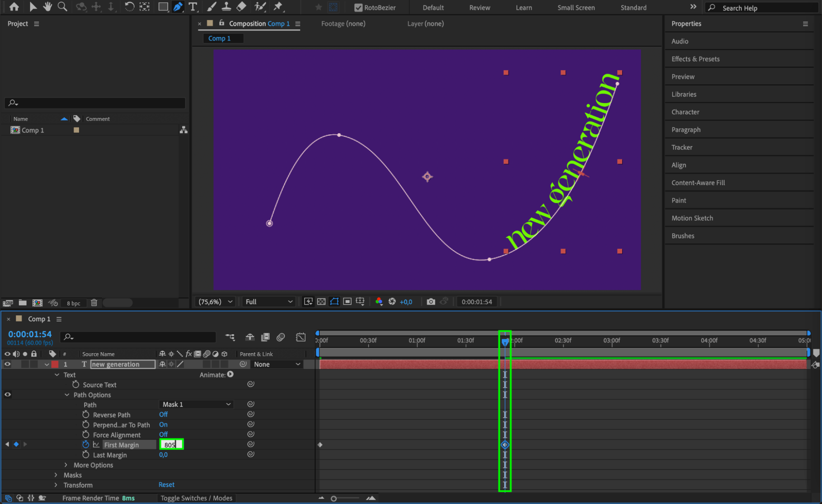This screenshot has height=504, width=822.
Task: Open the Full resolution dropdown
Action: click(269, 302)
